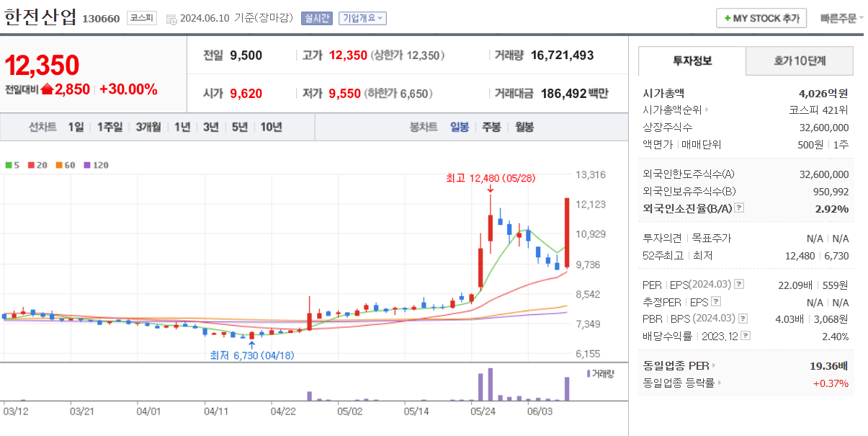868x436 pixels.
Task: Click the tall red candle at chart's right end
Action: 567,232
